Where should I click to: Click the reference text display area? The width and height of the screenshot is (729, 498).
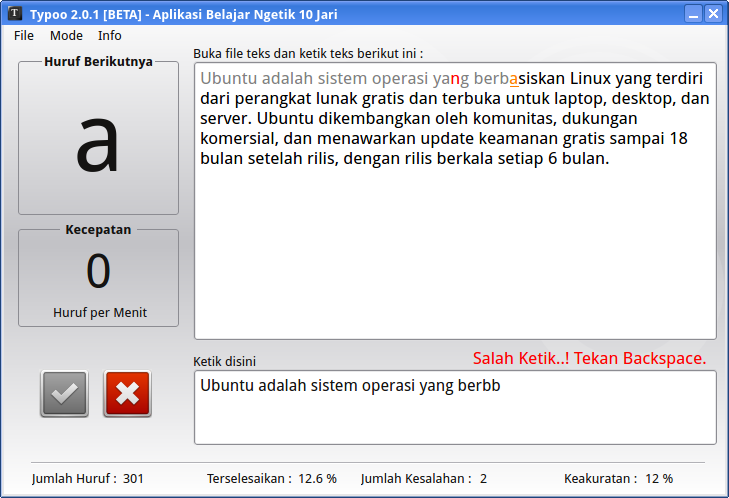click(455, 201)
